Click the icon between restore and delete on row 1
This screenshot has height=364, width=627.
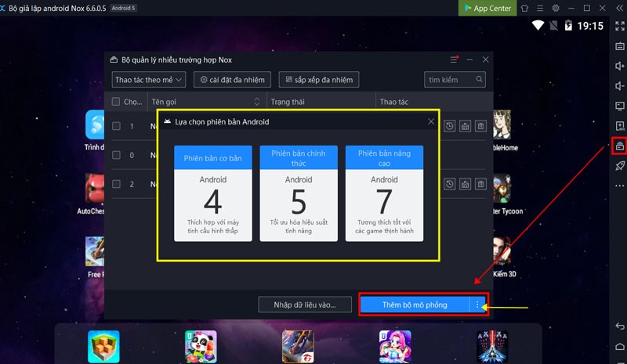point(465,126)
